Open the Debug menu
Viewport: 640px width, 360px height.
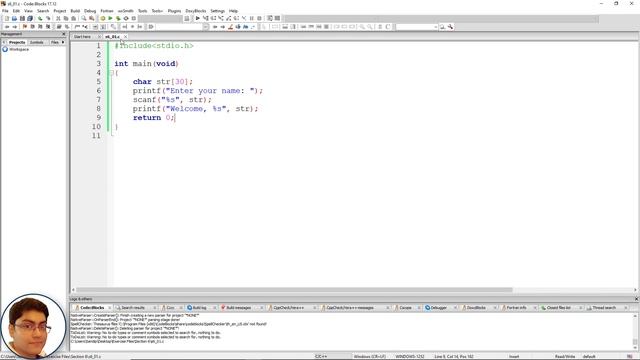90,11
